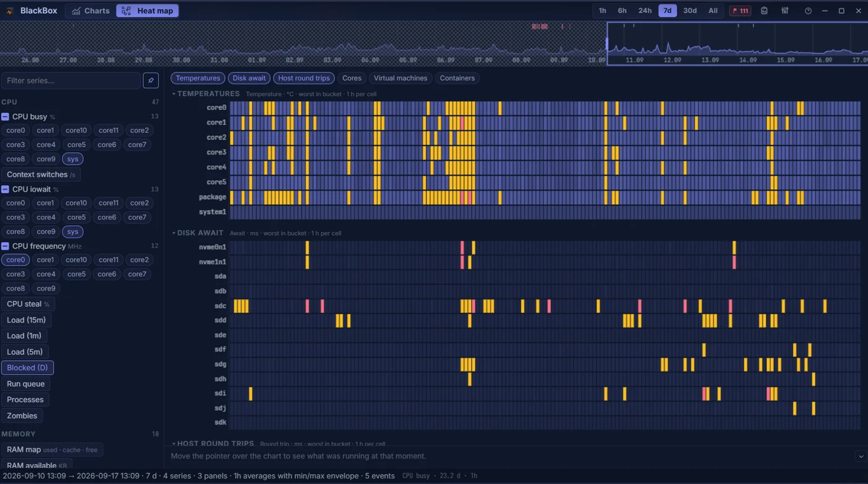868x484 pixels.
Task: Open the help question mark icon
Action: (808, 11)
